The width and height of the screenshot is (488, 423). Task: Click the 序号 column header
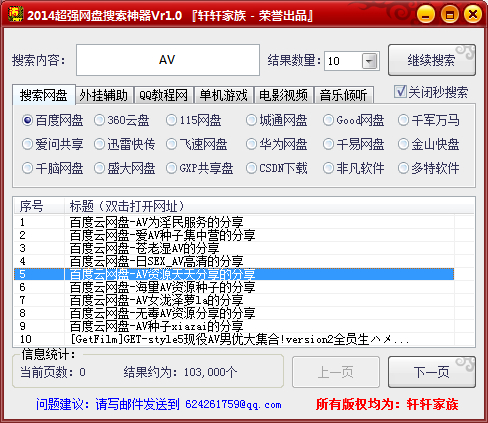coord(39,206)
